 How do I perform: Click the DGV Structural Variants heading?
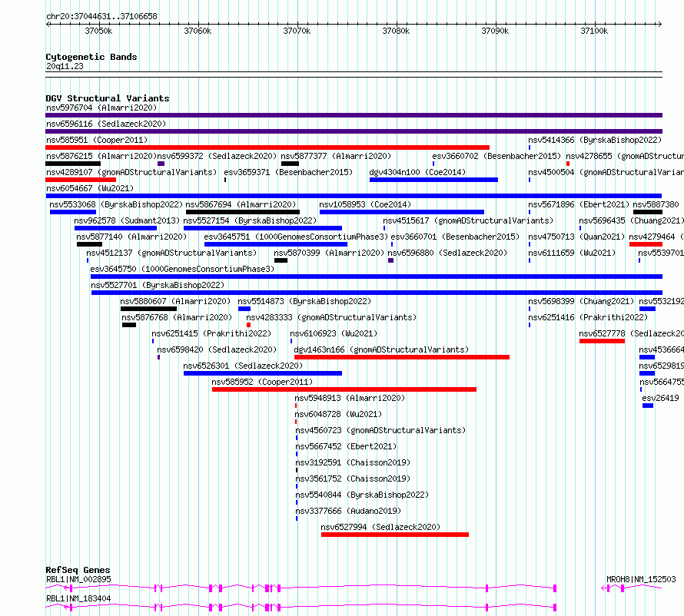click(x=108, y=98)
